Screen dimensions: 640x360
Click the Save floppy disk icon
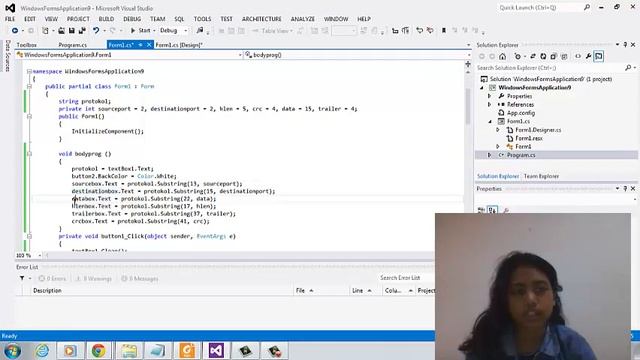coord(71,31)
